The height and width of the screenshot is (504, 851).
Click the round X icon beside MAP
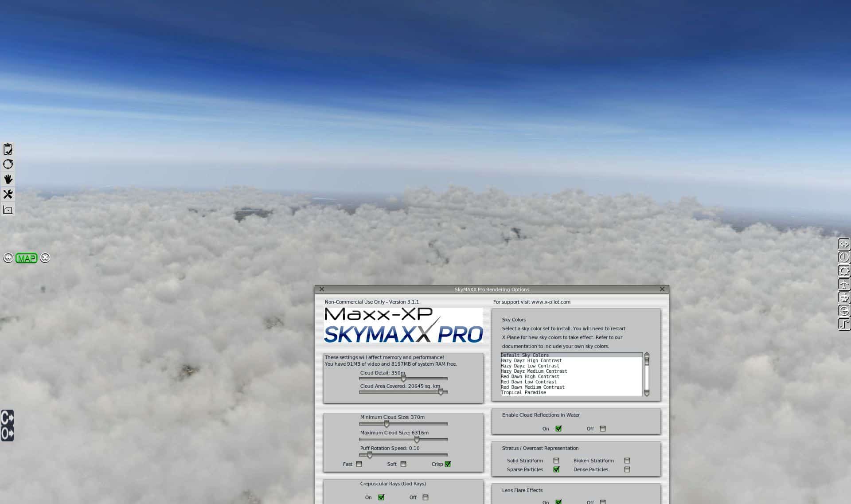(x=45, y=258)
